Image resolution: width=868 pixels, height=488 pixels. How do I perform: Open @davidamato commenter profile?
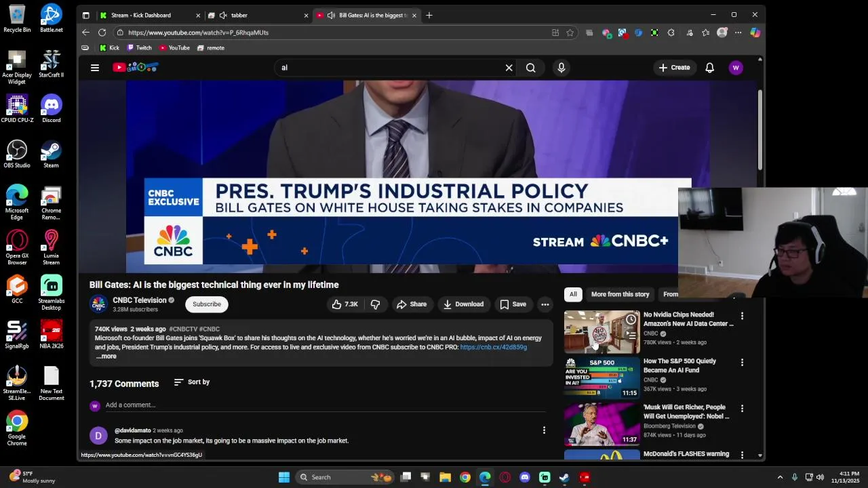point(132,430)
